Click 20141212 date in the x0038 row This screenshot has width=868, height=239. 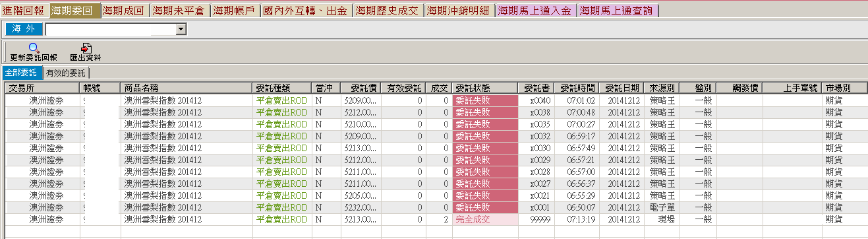[623, 112]
